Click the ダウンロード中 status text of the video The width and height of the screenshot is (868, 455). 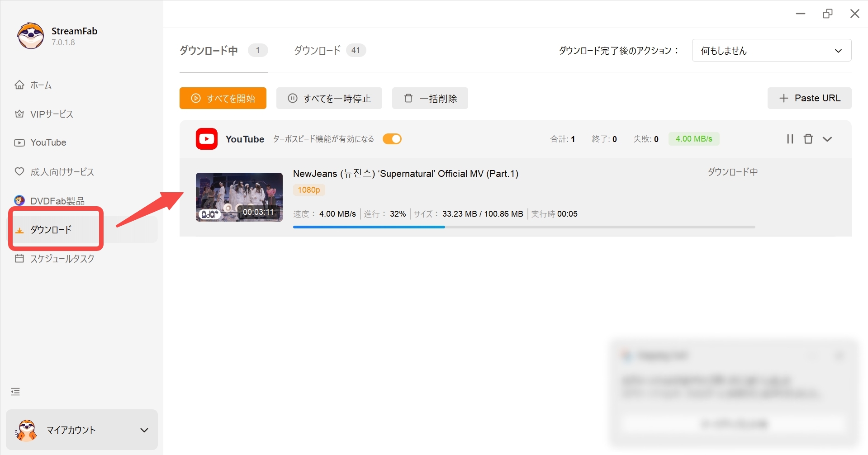coord(733,172)
